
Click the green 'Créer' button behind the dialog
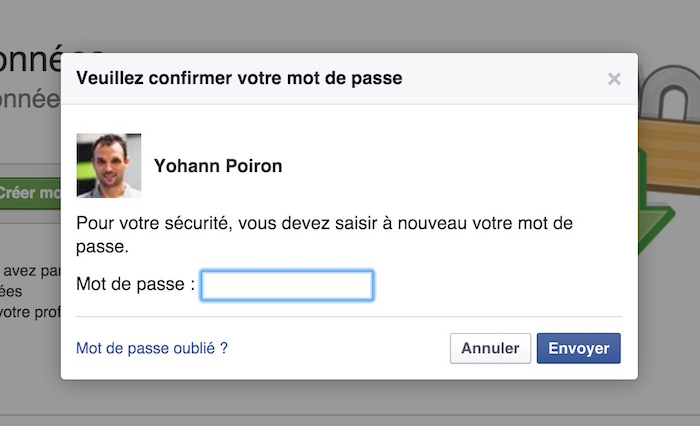30,192
